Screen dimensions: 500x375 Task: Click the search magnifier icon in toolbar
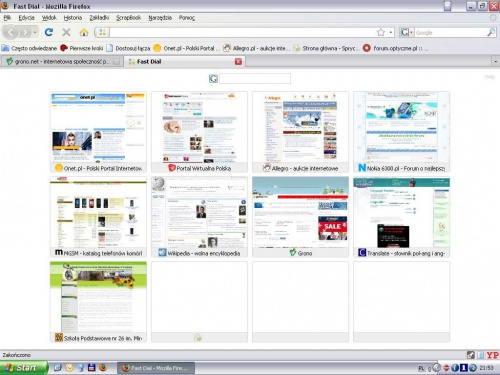(491, 32)
